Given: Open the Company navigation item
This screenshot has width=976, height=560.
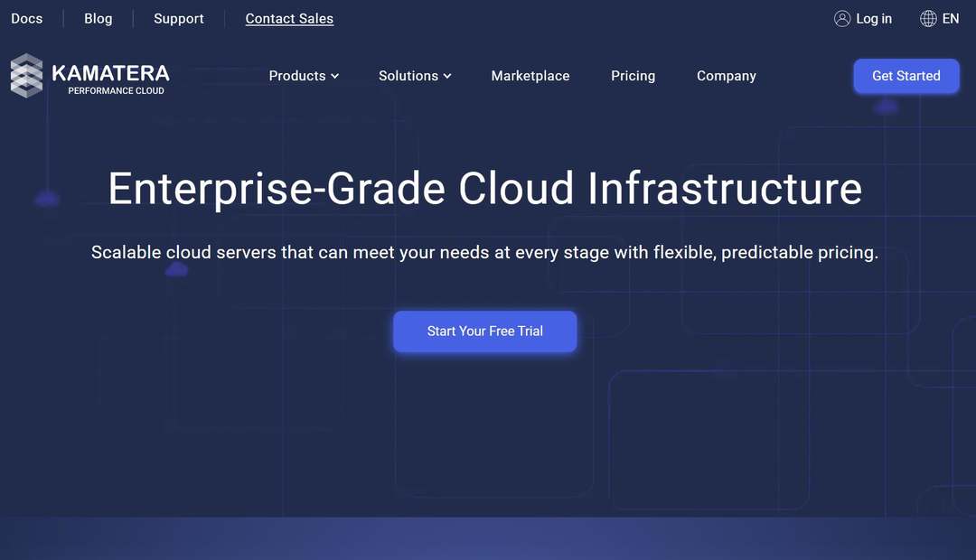Looking at the screenshot, I should (x=726, y=76).
